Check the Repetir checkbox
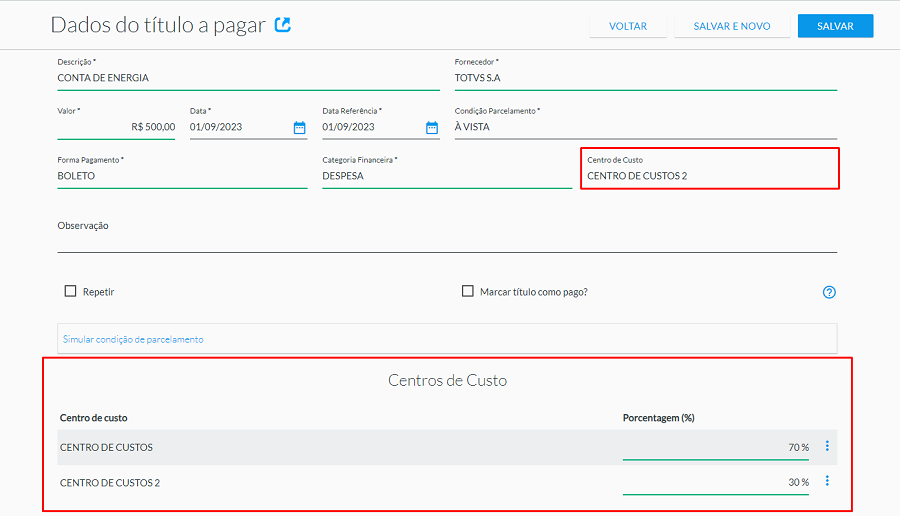The image size is (900, 516). click(x=70, y=291)
